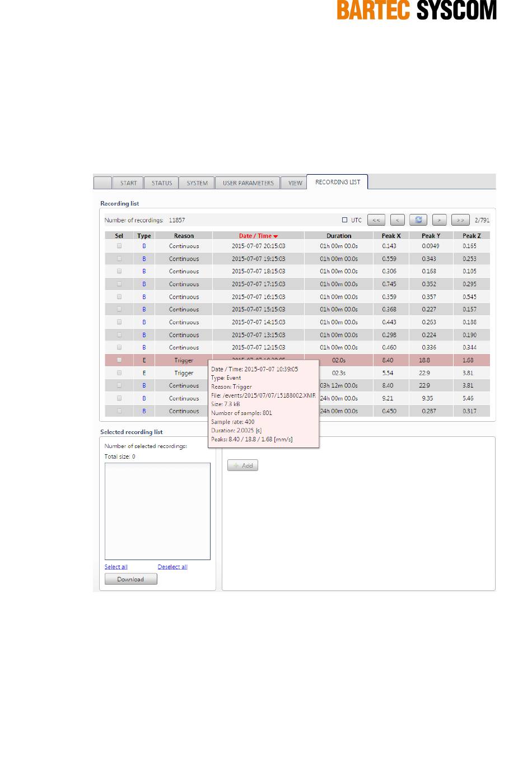Check highlighted Trigger row with 02.0s duration
The width and height of the screenshot is (532, 783).
(x=119, y=360)
